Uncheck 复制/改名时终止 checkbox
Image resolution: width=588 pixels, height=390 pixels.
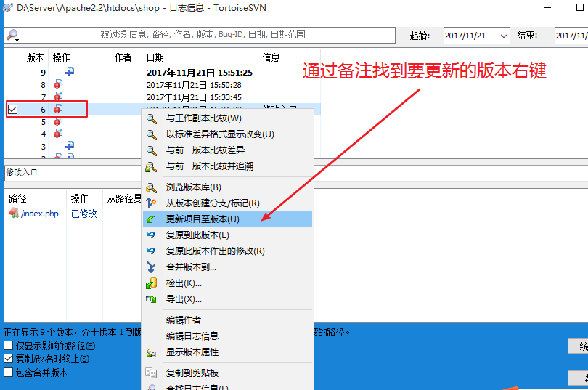click(9, 359)
